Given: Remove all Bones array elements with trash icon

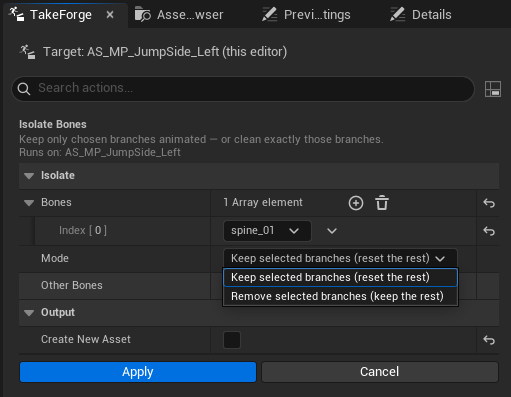Looking at the screenshot, I should (x=382, y=203).
